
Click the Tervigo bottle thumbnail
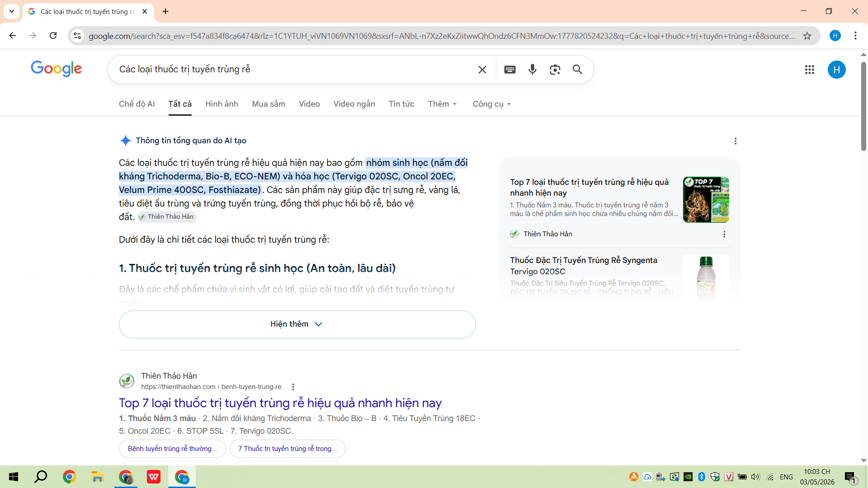pos(706,277)
